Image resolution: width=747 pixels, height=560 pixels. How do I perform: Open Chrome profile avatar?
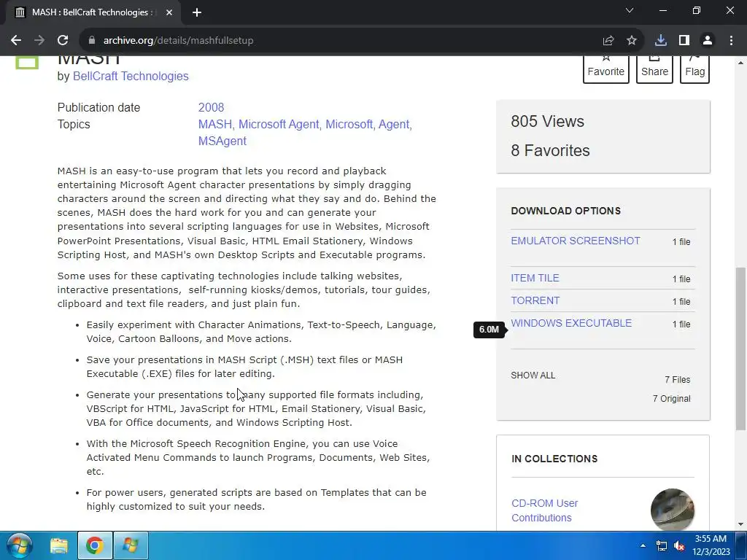[x=708, y=41]
